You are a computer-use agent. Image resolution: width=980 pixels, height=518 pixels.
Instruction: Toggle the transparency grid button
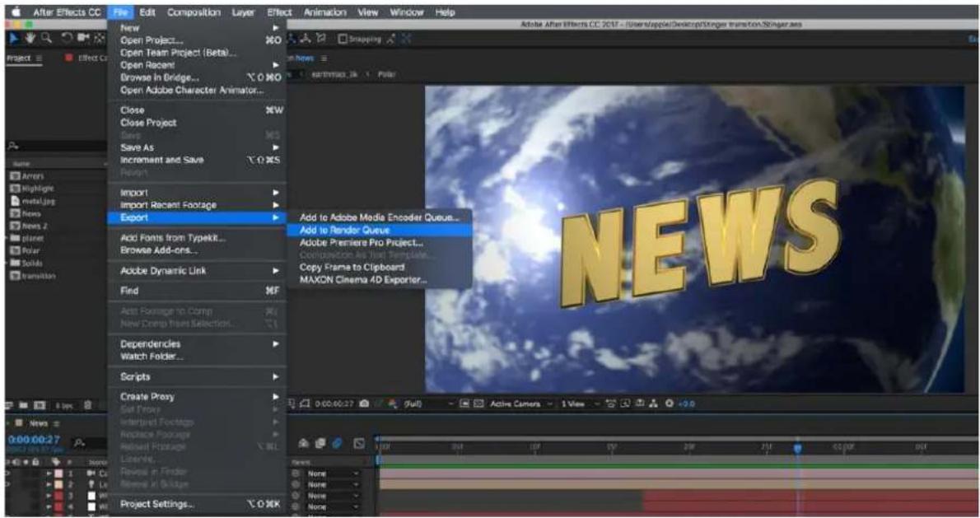coord(478,404)
